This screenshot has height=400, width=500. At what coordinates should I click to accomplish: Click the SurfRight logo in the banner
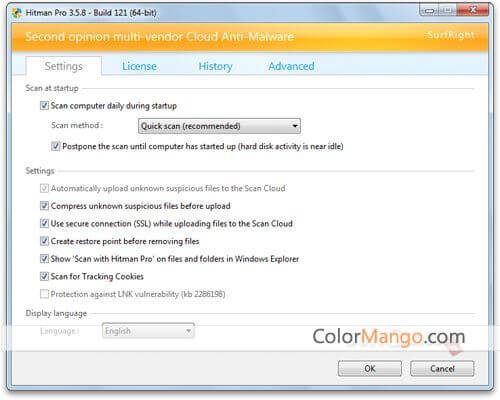pos(450,35)
